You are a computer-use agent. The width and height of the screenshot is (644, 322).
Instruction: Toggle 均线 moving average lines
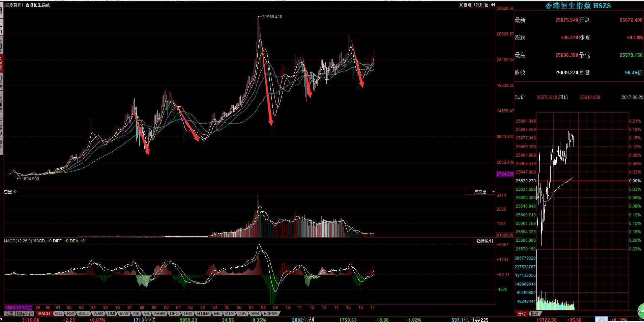(477, 5)
